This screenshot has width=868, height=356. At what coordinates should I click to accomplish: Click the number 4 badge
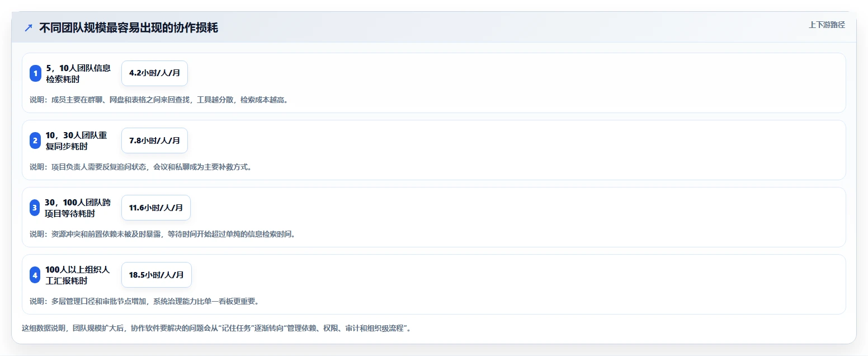[35, 275]
